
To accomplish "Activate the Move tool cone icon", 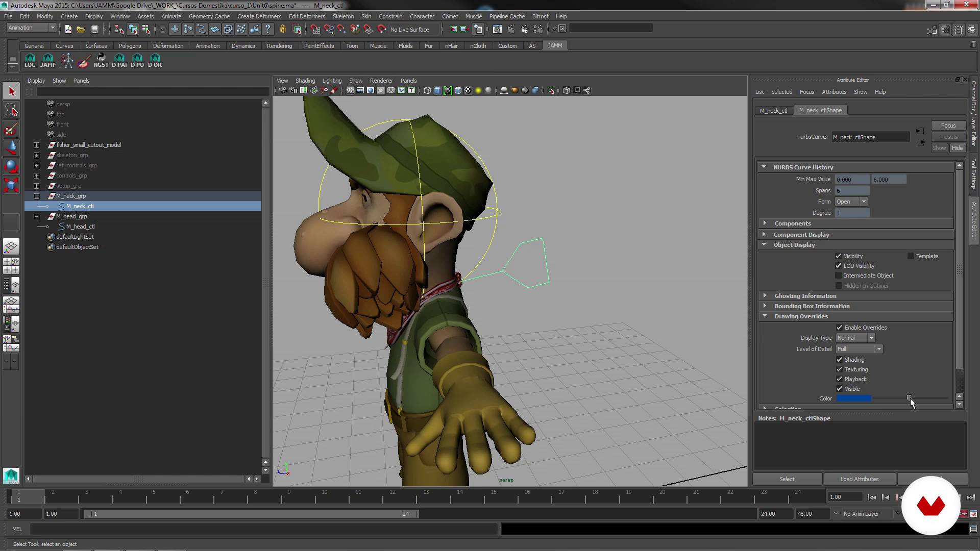I will coord(11,147).
